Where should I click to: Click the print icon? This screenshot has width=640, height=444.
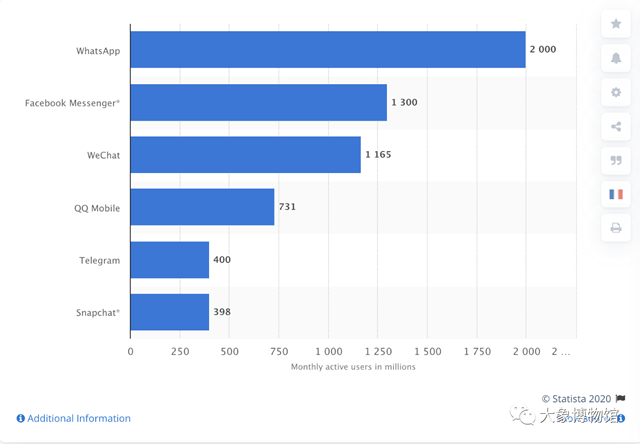point(616,228)
